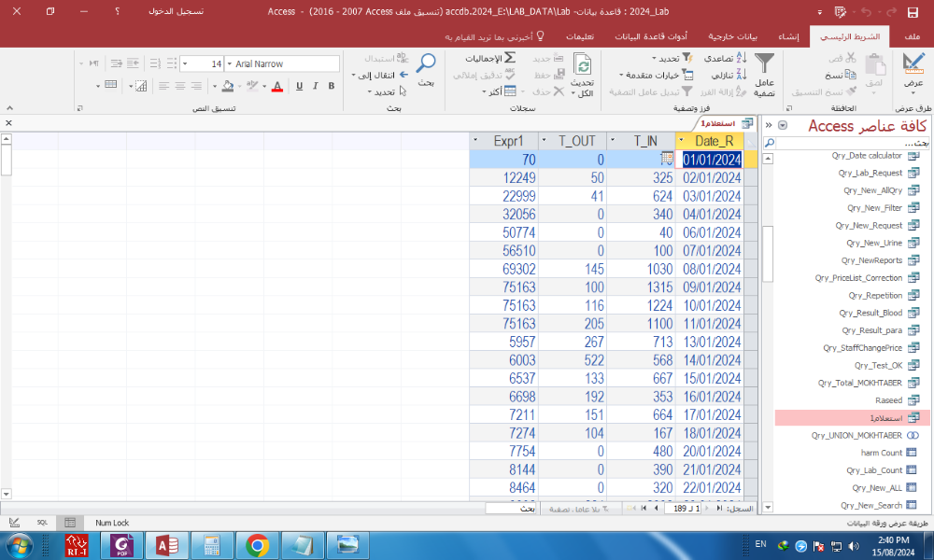The width and height of the screenshot is (934, 560).
Task: Click record search box in navigation bar
Action: click(511, 509)
